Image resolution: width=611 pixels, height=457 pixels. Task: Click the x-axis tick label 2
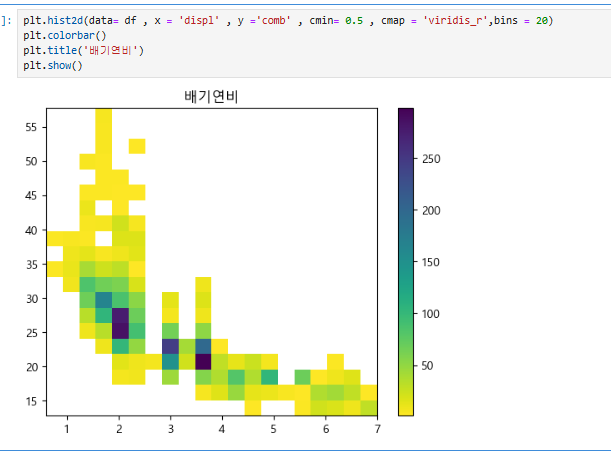point(119,429)
